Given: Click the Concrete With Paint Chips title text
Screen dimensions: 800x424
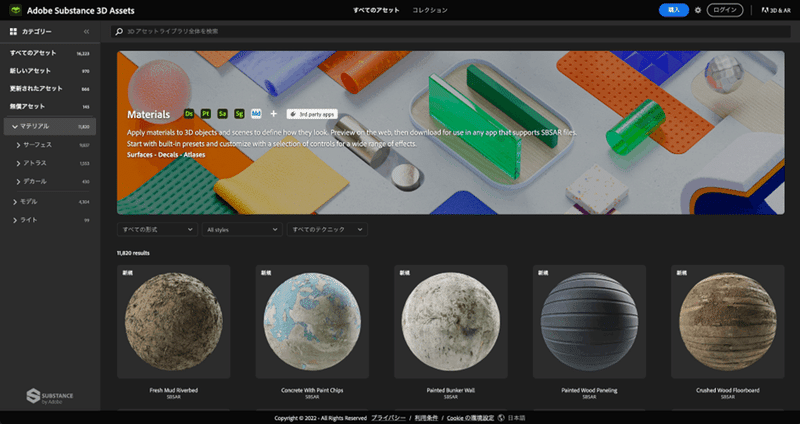Looking at the screenshot, I should point(312,390).
